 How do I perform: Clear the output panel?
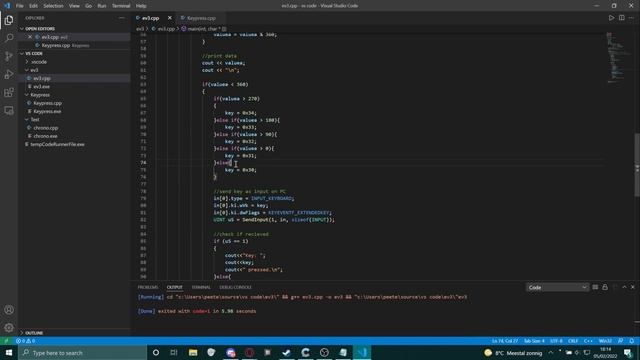(x=595, y=287)
